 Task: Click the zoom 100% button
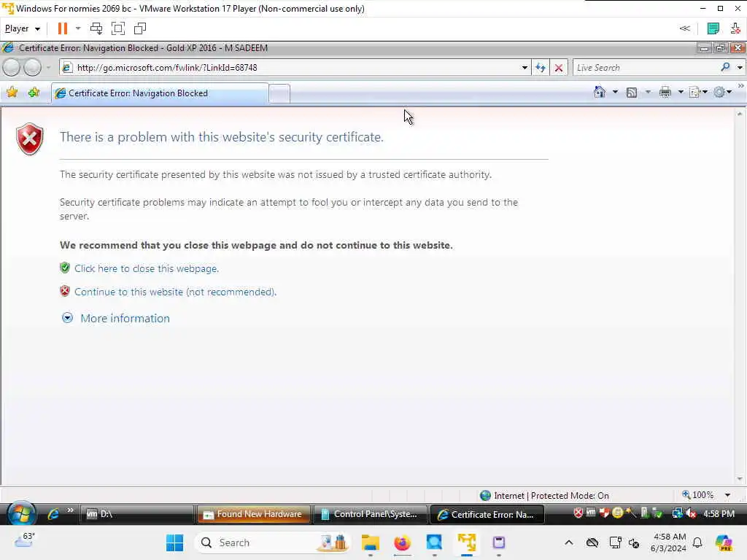point(698,495)
